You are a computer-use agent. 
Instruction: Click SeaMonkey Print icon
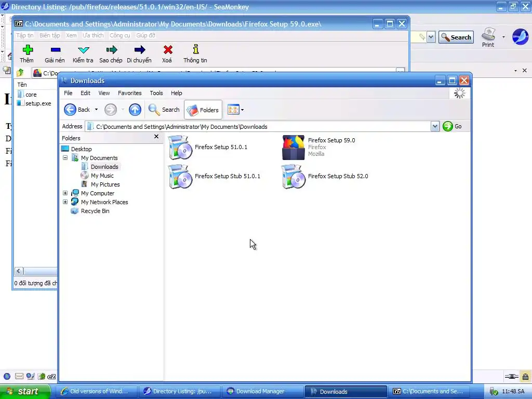(488, 37)
